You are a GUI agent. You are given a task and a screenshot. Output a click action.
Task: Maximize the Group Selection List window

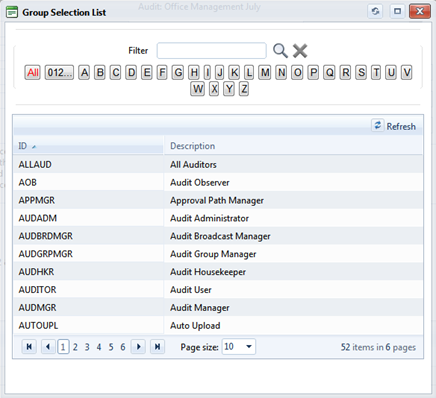(x=397, y=11)
